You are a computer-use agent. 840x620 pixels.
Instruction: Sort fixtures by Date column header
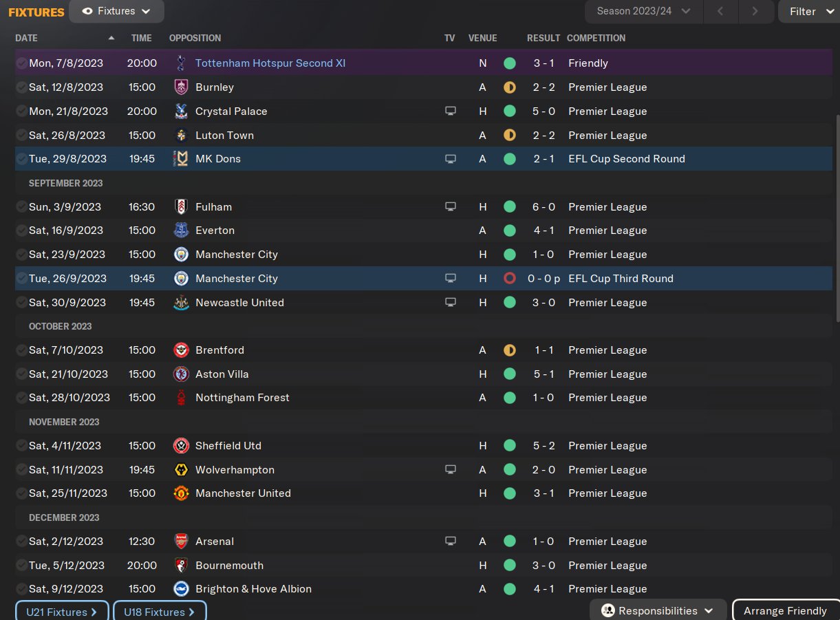(28, 39)
